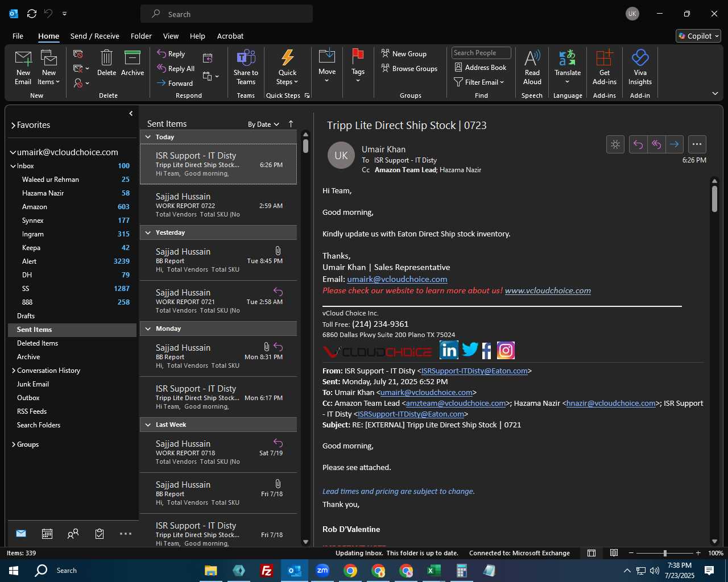Forward the message from the ribbon

175,84
